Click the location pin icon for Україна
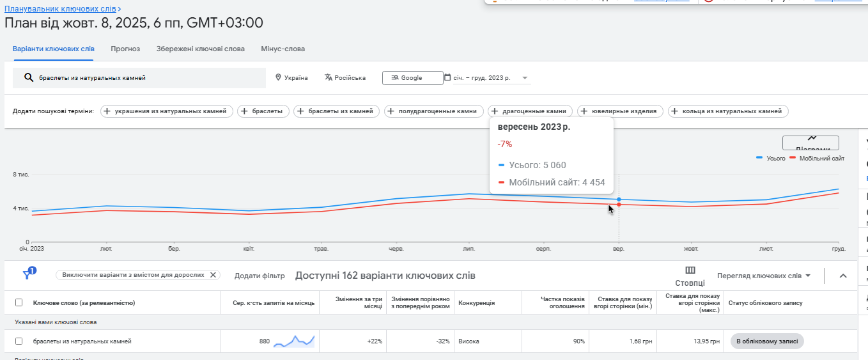The image size is (868, 360). 279,77
